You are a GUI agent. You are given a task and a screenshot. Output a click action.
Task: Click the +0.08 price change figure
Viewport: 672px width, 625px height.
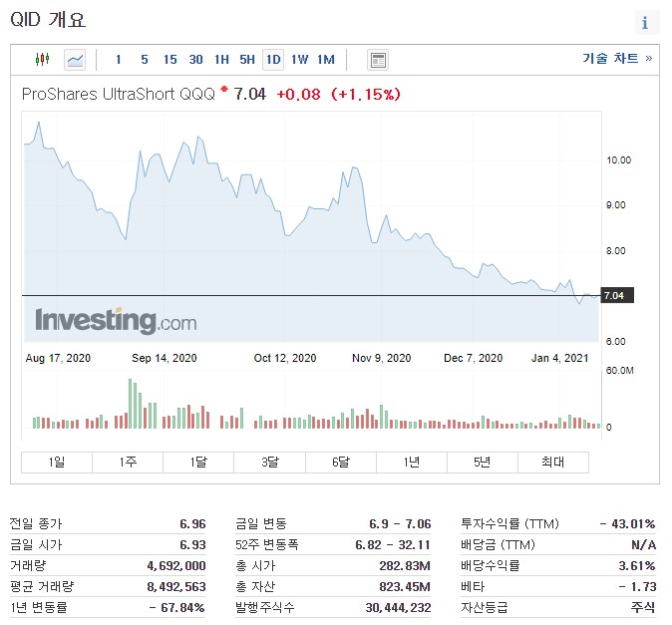tap(298, 94)
